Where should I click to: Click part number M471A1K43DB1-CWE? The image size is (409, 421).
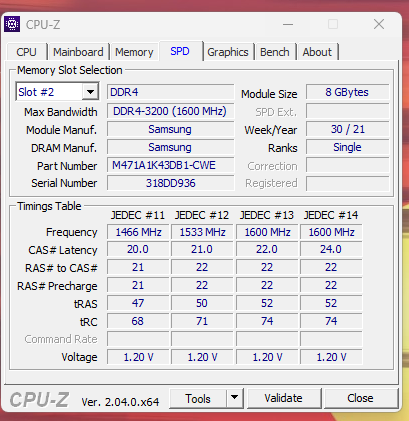click(x=170, y=165)
